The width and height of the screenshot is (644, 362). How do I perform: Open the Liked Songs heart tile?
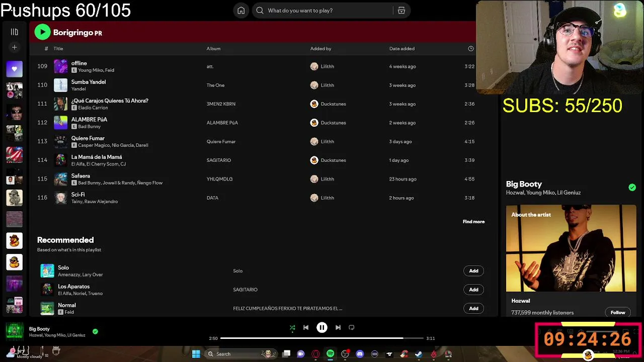(14, 69)
